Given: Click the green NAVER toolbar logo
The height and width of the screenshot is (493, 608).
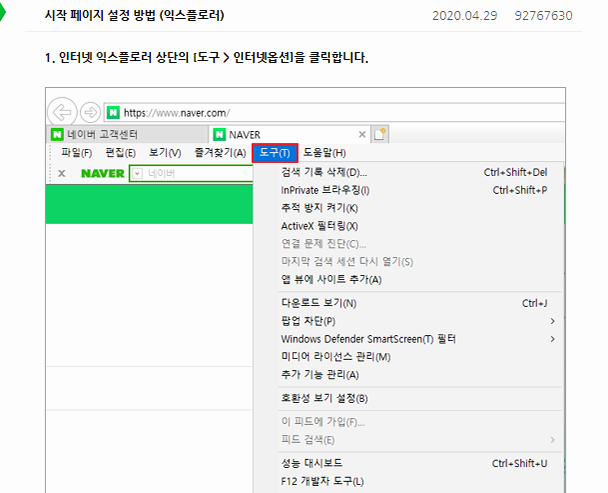Looking at the screenshot, I should (x=103, y=173).
